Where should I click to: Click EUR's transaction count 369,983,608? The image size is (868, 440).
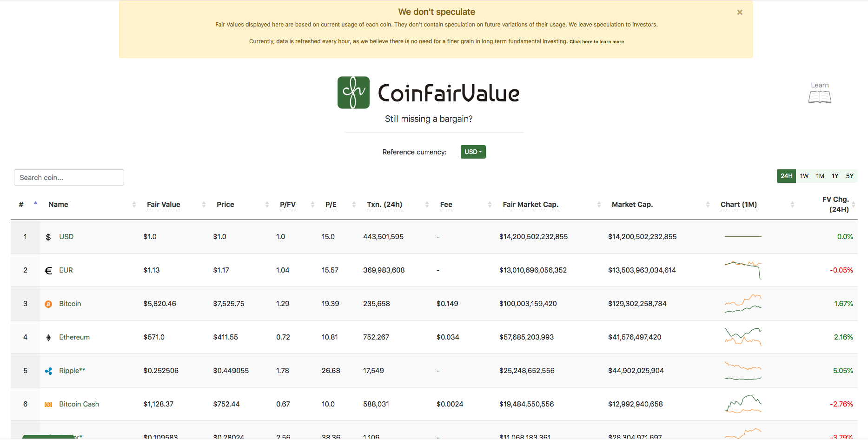tap(384, 270)
